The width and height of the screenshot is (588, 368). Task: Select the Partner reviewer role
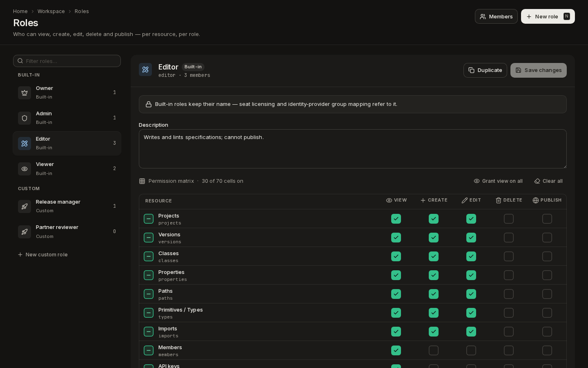tap(67, 232)
